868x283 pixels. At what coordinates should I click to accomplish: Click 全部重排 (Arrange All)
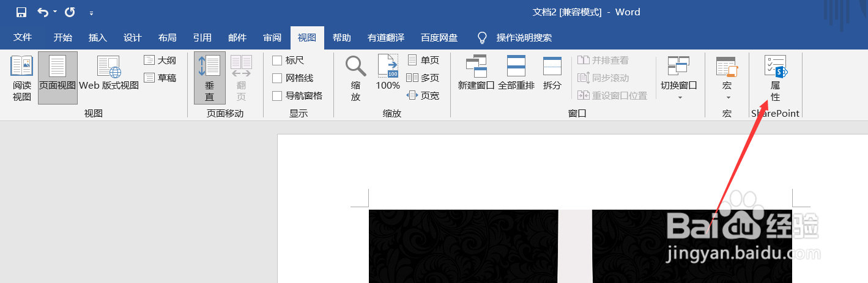pyautogui.click(x=516, y=73)
